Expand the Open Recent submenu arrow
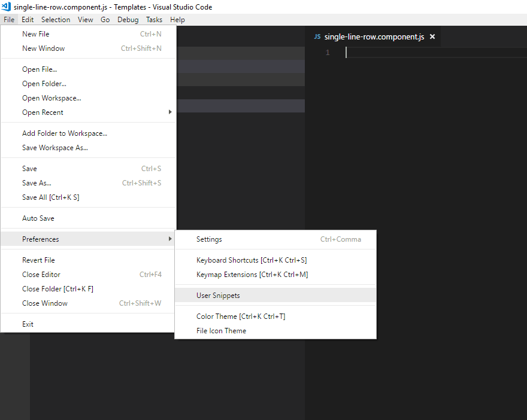This screenshot has height=420, width=527. pyautogui.click(x=169, y=112)
